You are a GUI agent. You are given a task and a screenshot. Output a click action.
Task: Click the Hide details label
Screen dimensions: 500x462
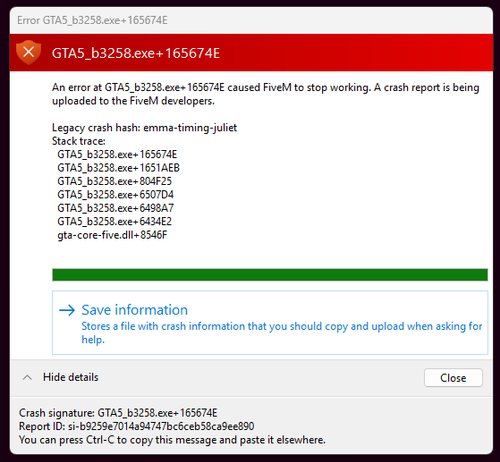[x=71, y=377]
